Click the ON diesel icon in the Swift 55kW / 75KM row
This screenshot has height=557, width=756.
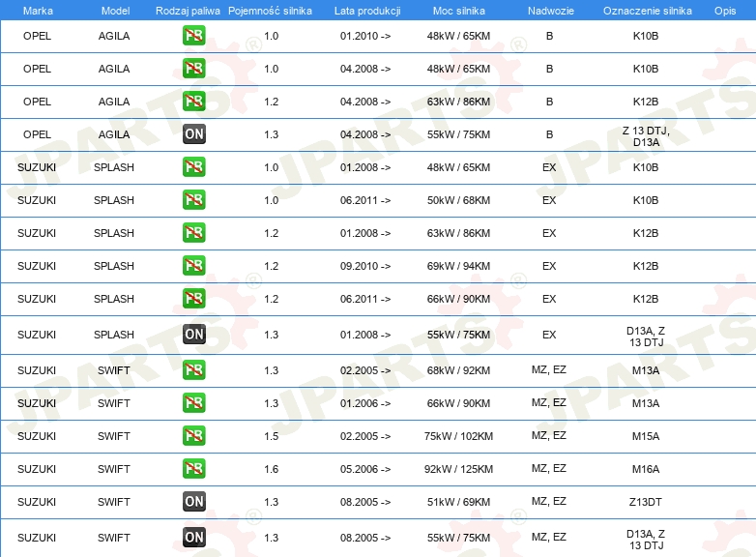pos(193,538)
